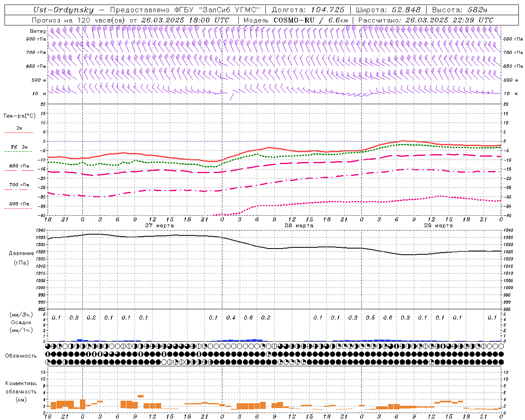
Task: Click the pink long-dash 850 гПа legend line
Action: (x=19, y=170)
